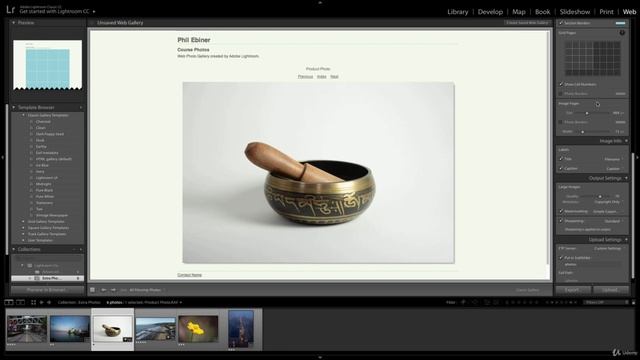The width and height of the screenshot is (640, 360).
Task: Toggle the Section Borders checkbox
Action: [x=561, y=23]
